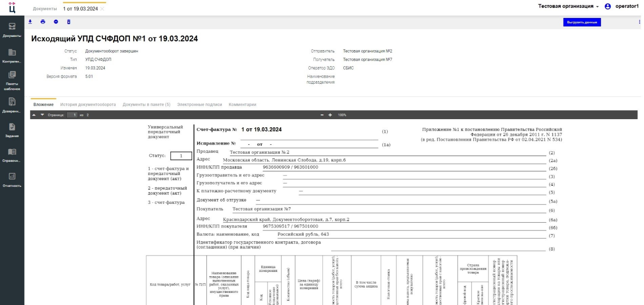Open the Документы sidebar section

pos(12,29)
